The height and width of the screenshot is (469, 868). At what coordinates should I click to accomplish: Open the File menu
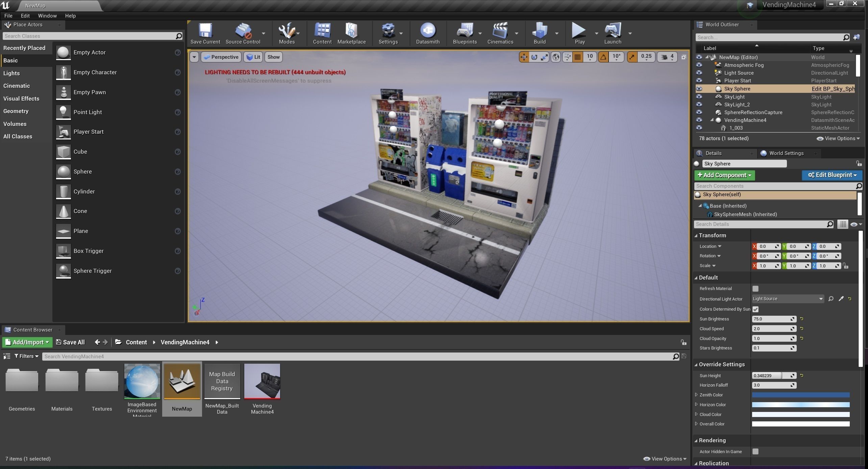8,16
